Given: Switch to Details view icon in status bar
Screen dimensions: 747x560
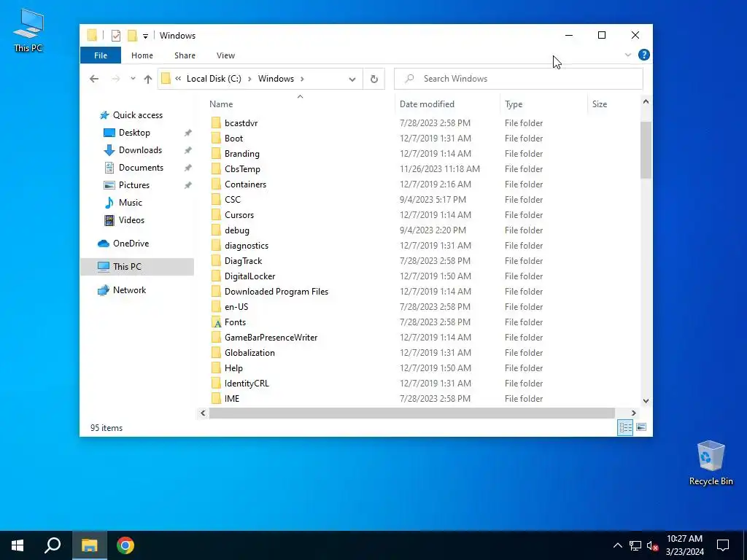Looking at the screenshot, I should 625,427.
